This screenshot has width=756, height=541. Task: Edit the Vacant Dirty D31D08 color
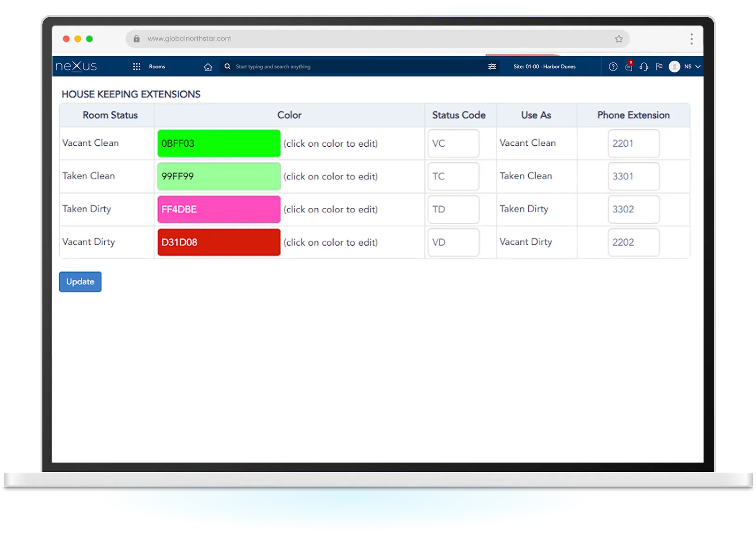coord(219,242)
